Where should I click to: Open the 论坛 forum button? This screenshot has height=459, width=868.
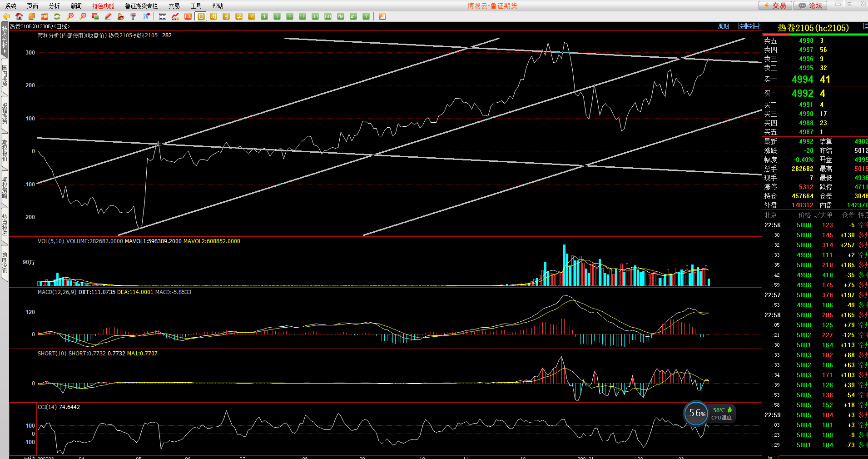tap(811, 5)
